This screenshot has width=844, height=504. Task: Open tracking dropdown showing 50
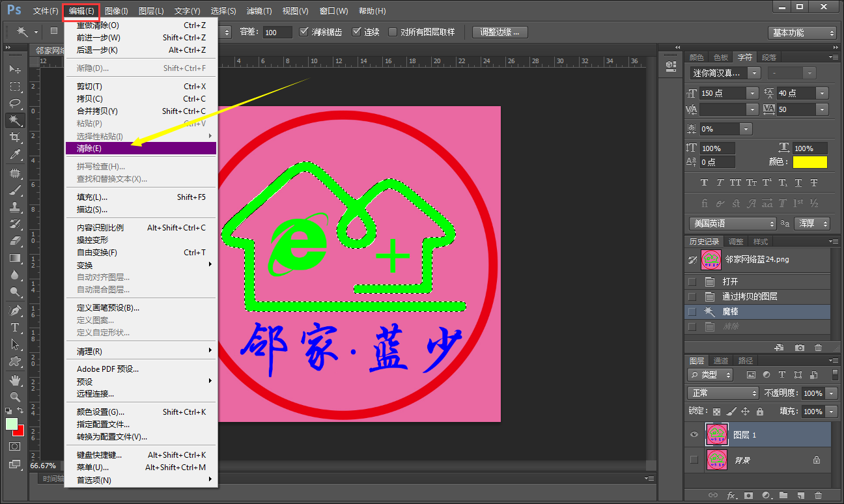click(822, 109)
